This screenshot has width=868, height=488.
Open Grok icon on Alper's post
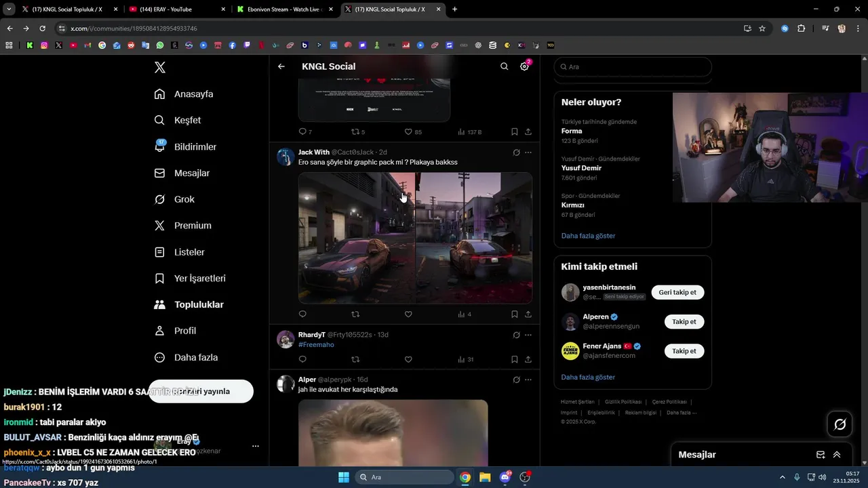tap(516, 380)
